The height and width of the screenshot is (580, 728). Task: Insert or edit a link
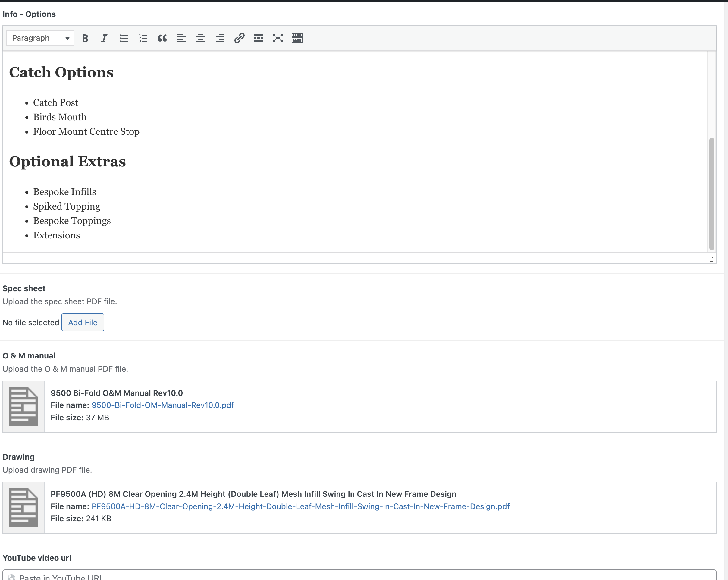[239, 38]
